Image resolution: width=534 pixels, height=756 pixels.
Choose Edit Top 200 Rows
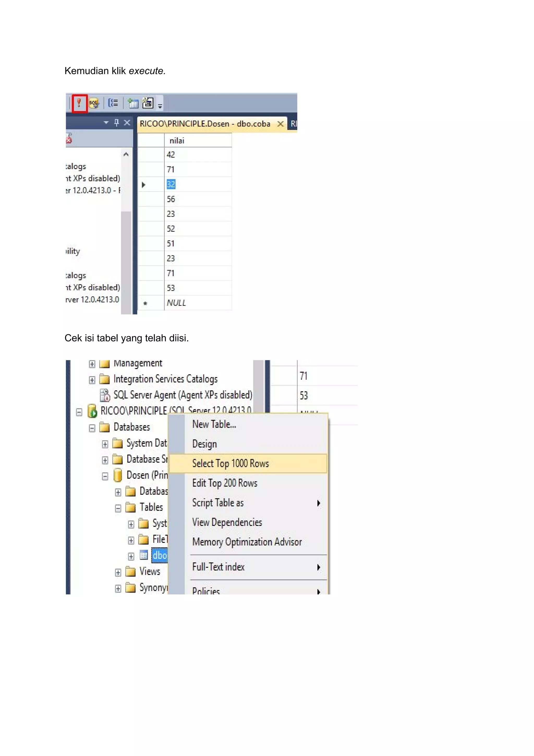225,483
